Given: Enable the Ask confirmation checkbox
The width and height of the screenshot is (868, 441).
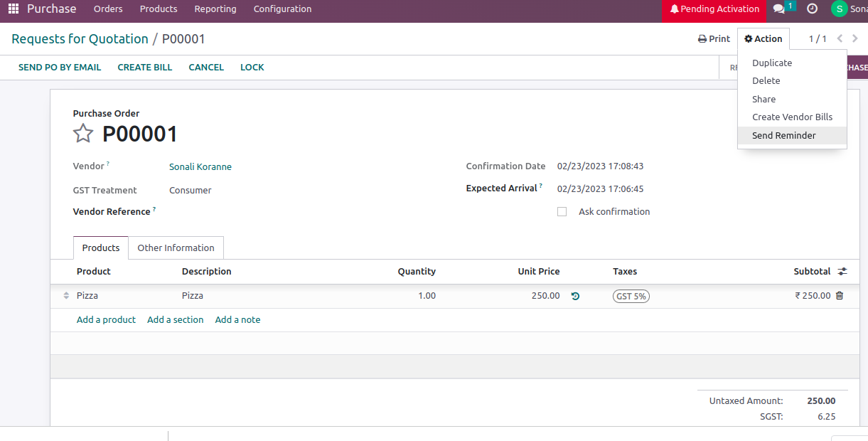Looking at the screenshot, I should coord(562,212).
